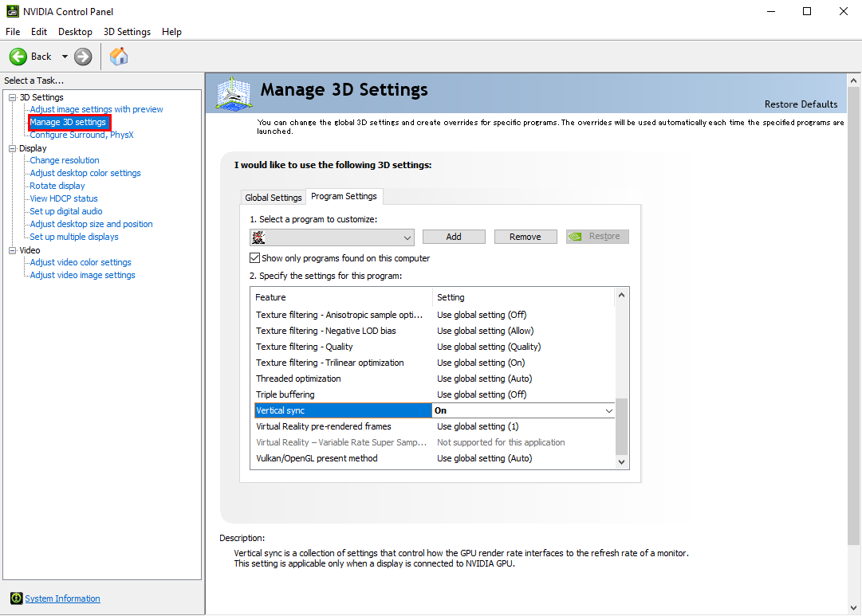Image resolution: width=862 pixels, height=616 pixels.
Task: Select Texture filtering - Negative LOD bias row
Action: click(x=434, y=331)
